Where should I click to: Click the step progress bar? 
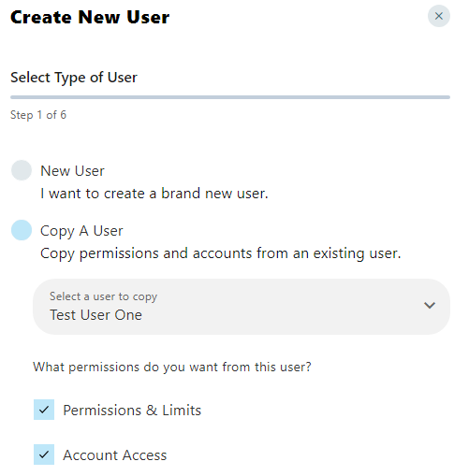point(230,97)
